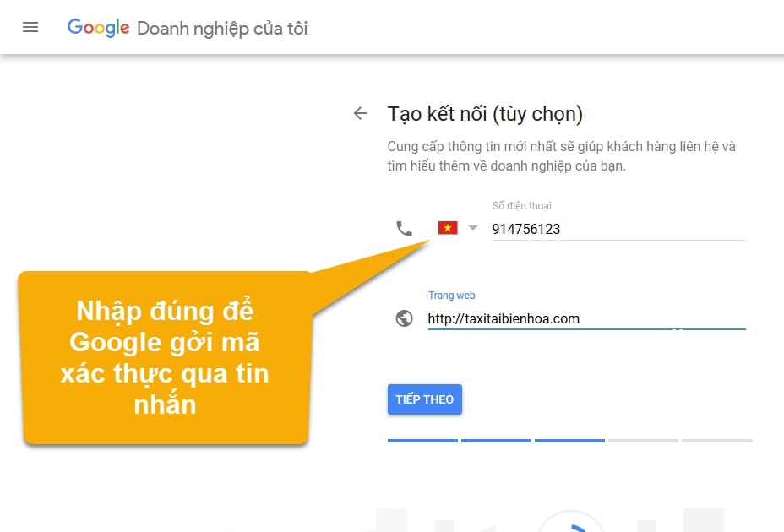Screen dimensions: 784x532
Task: Click the Google logo
Action: 99,28
